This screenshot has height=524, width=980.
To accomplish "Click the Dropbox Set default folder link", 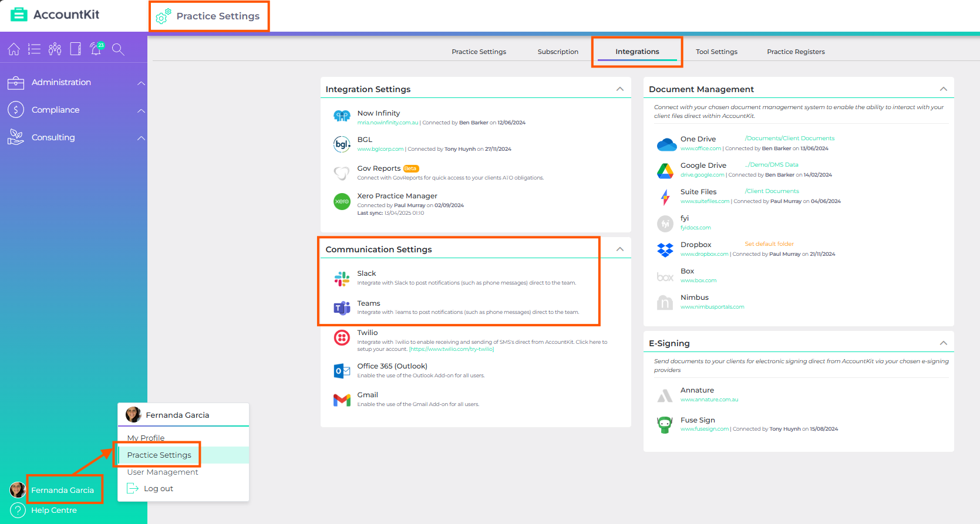I will [x=769, y=244].
